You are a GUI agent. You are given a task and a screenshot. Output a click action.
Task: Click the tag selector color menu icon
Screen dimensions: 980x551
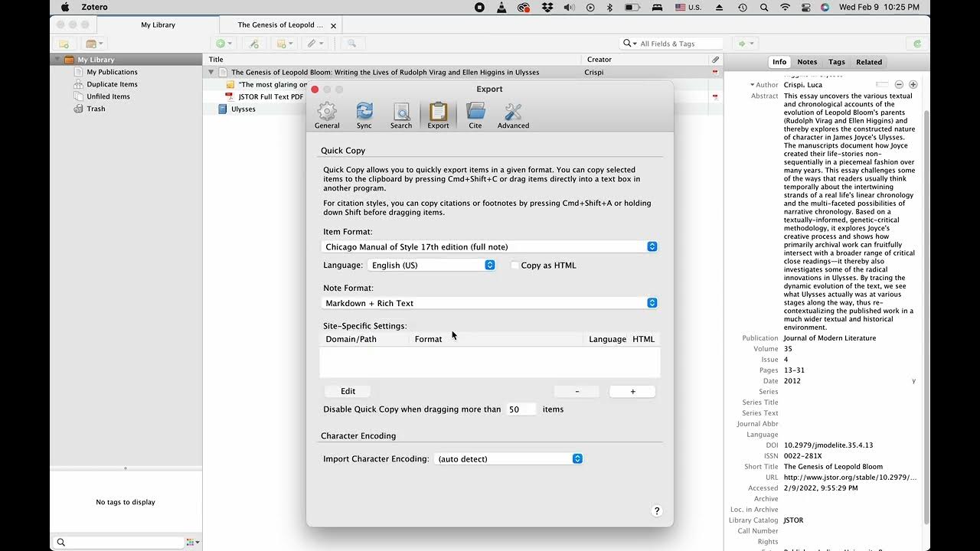(x=192, y=542)
